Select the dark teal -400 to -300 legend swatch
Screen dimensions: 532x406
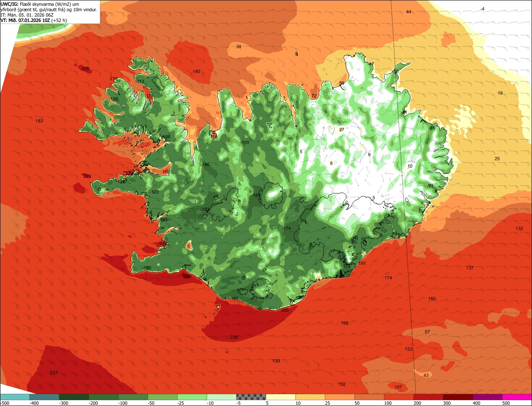44,397
